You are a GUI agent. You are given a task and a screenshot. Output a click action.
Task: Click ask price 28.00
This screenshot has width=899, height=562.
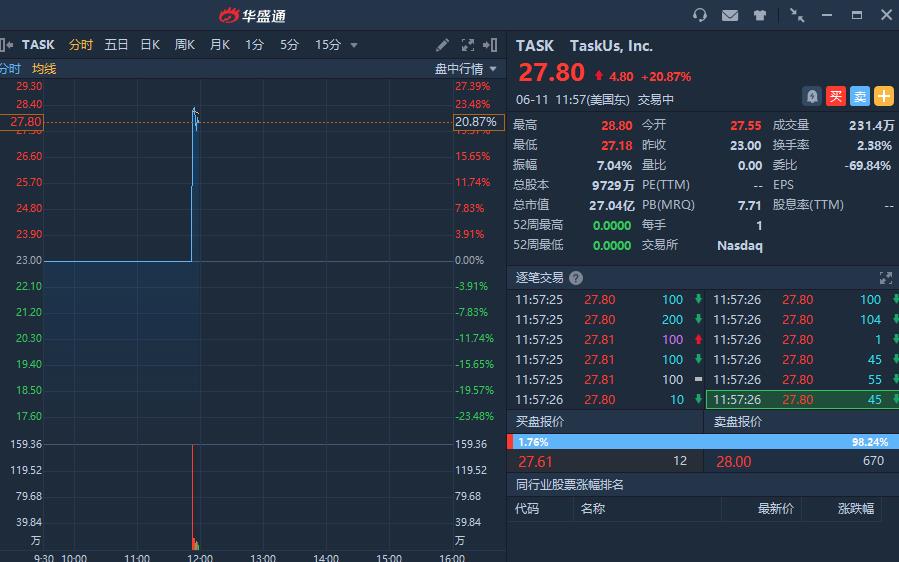click(733, 462)
